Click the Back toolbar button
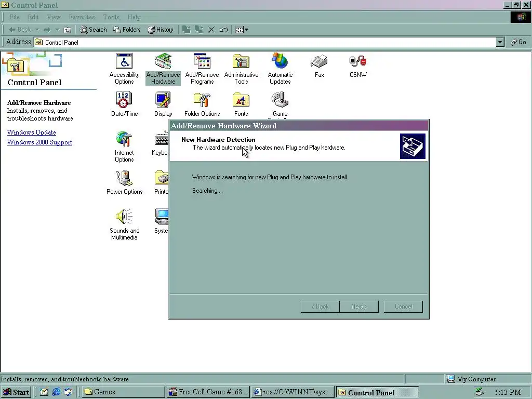 pos(20,30)
